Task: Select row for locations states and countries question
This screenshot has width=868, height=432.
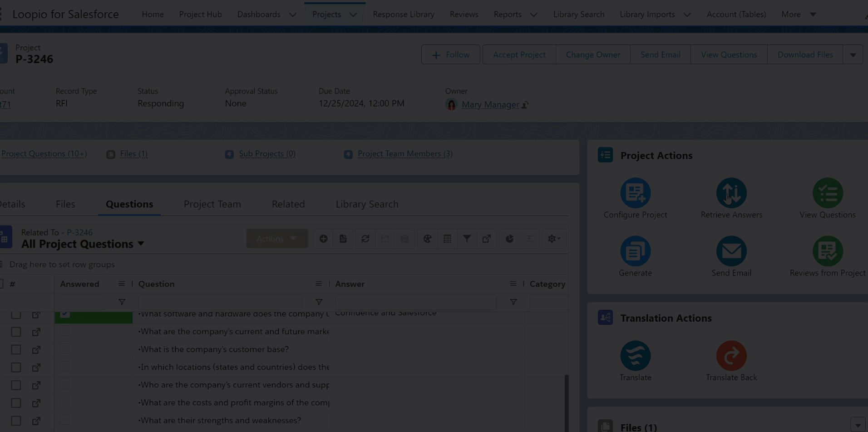Action: pos(16,368)
